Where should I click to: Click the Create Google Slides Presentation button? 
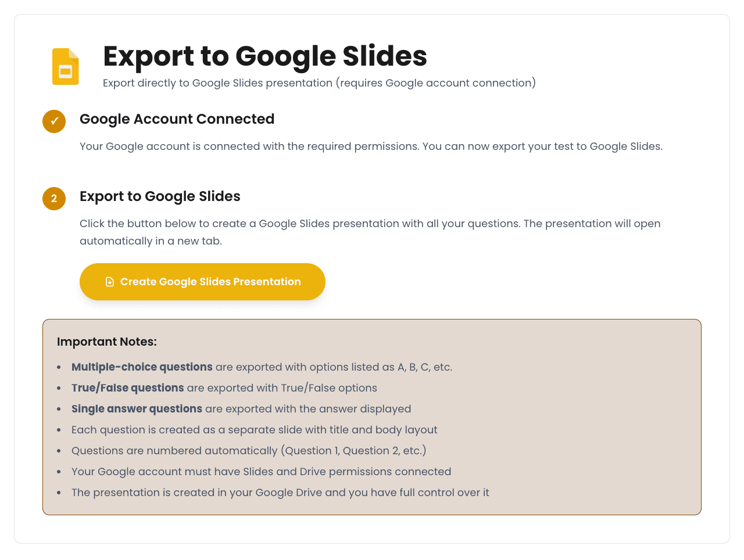coord(202,282)
